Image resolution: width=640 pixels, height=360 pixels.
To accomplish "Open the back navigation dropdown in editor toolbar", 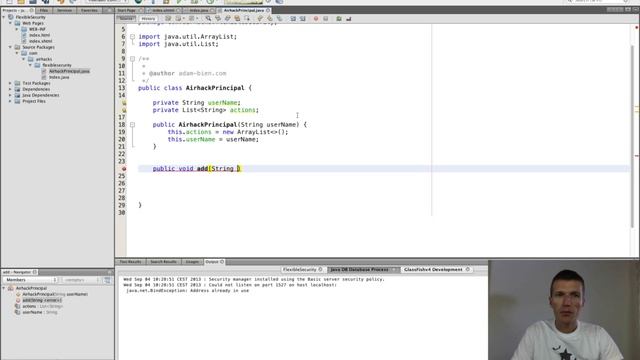I will (184, 18).
